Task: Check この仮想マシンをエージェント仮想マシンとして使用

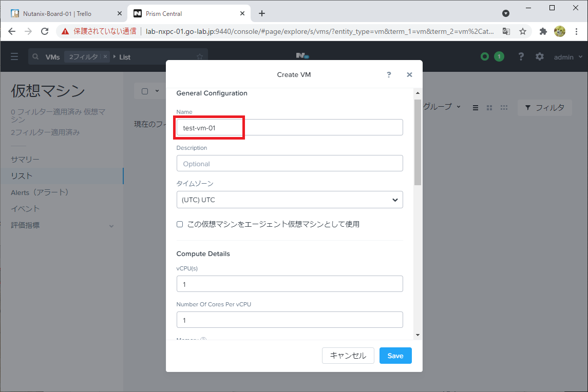Action: tap(179, 224)
